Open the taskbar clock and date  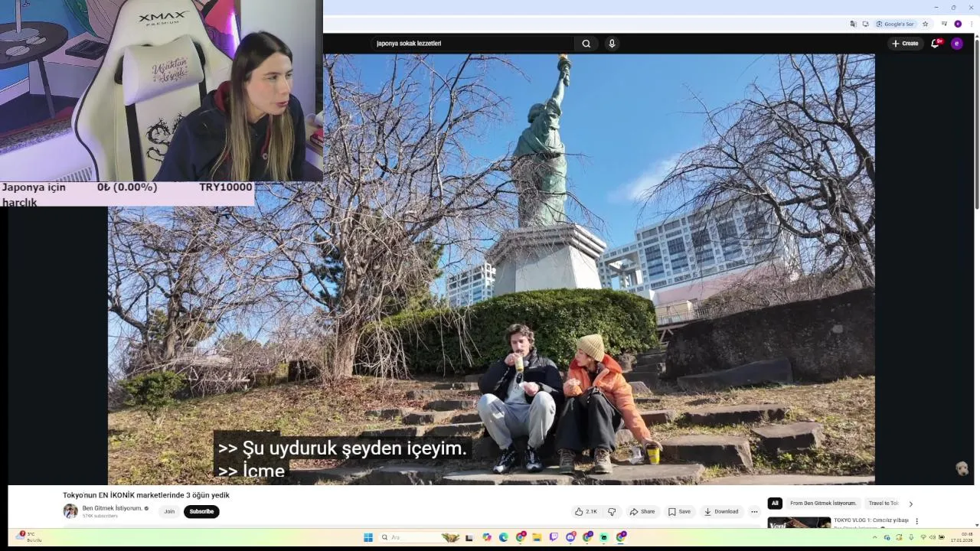(x=962, y=537)
